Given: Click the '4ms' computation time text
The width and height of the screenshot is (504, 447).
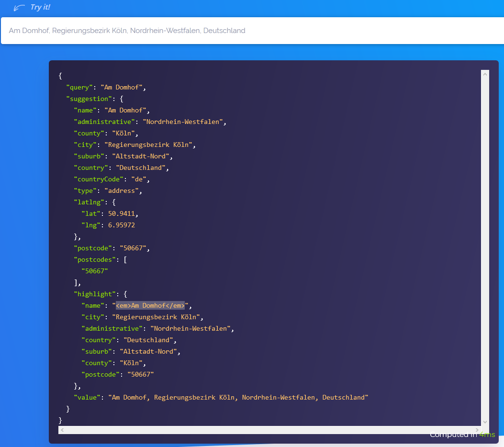Looking at the screenshot, I should 487,435.
